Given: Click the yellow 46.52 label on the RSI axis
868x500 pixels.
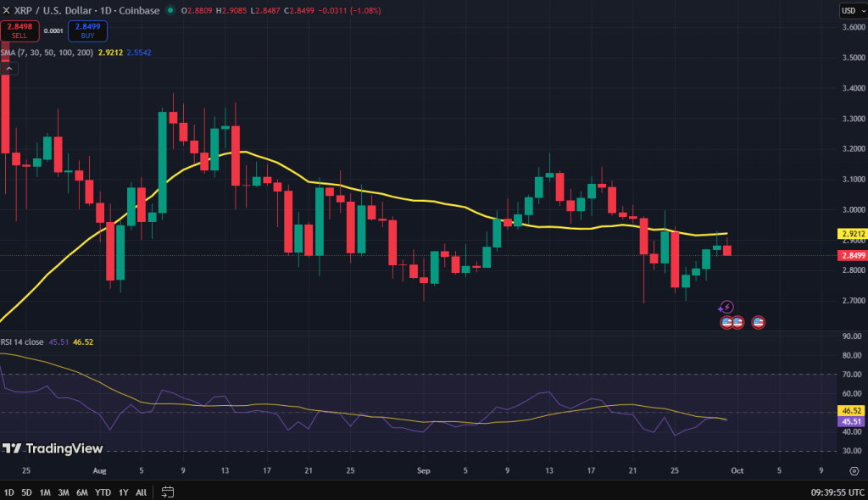Looking at the screenshot, I should click(851, 411).
